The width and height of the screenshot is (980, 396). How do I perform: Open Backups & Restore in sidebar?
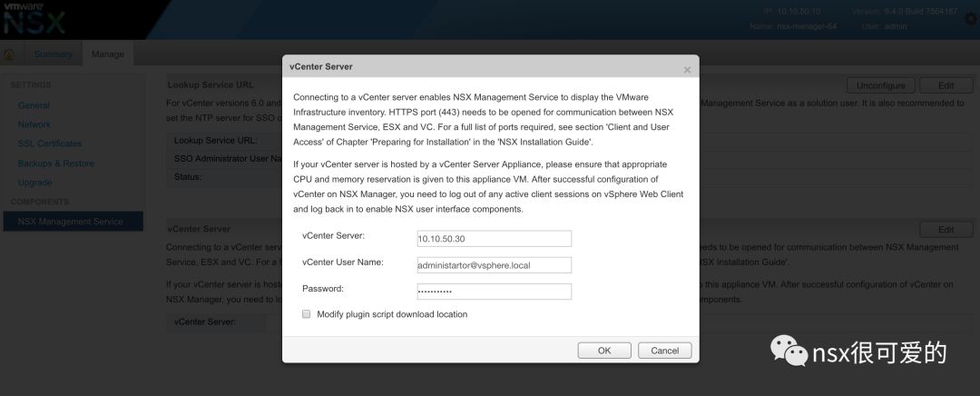tap(56, 163)
